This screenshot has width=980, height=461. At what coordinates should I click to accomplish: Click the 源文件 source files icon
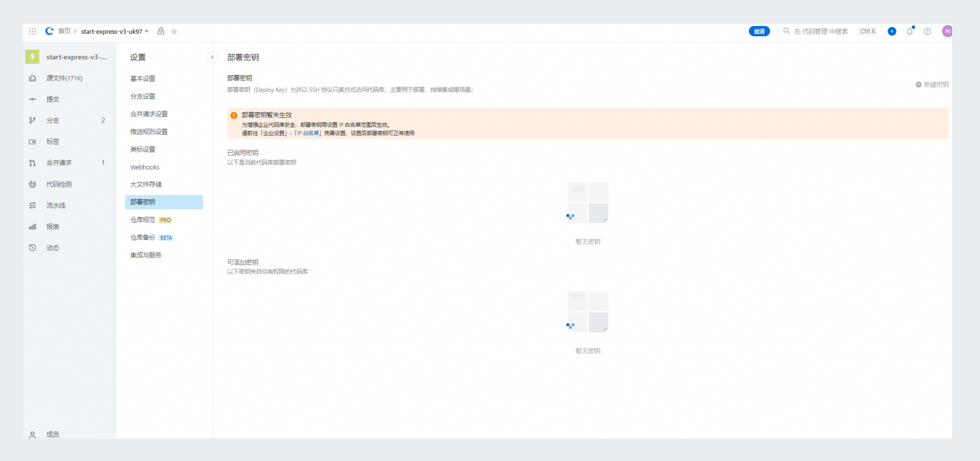tap(32, 78)
